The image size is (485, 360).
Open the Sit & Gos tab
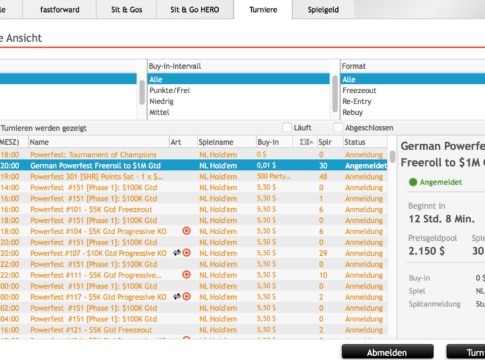[x=127, y=9]
